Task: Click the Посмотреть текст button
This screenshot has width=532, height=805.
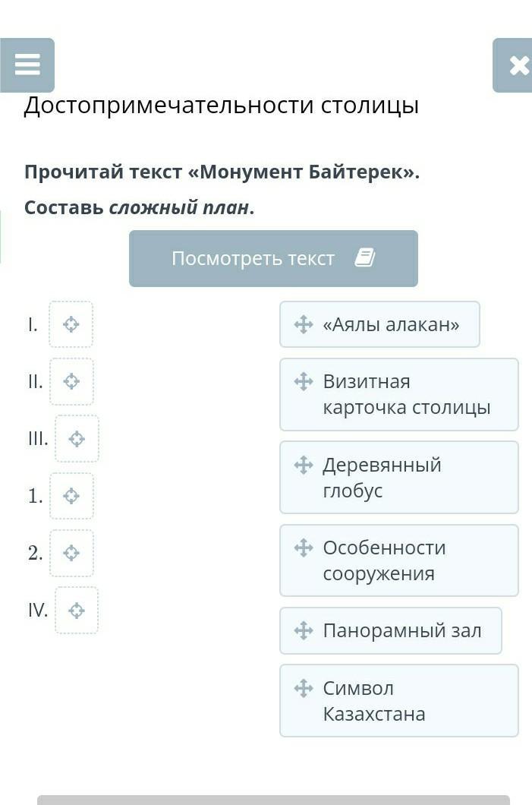Action: (x=273, y=259)
